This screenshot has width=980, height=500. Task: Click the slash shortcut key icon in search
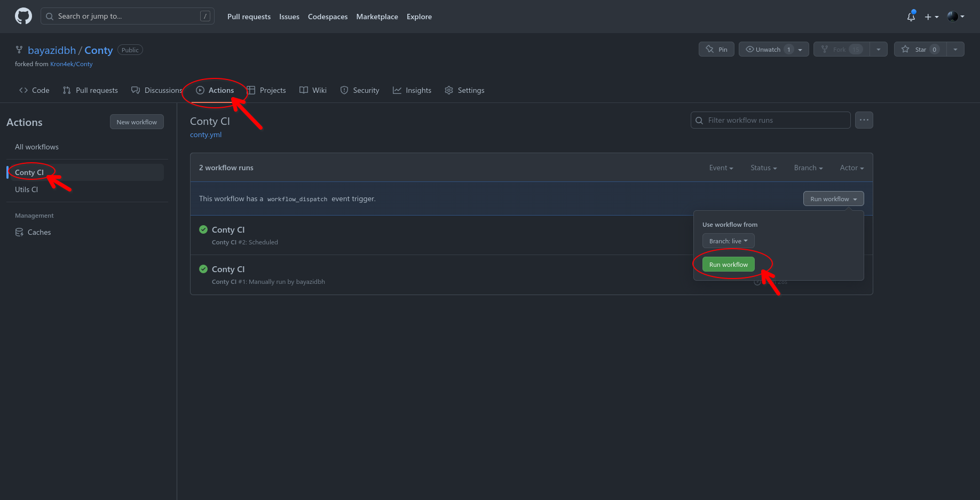(x=205, y=16)
